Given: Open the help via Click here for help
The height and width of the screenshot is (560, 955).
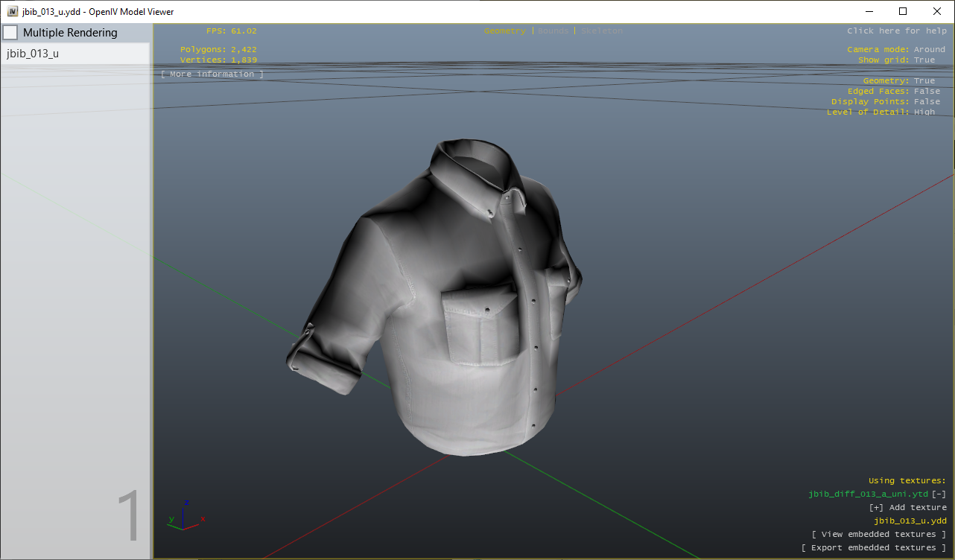Looking at the screenshot, I should 897,31.
